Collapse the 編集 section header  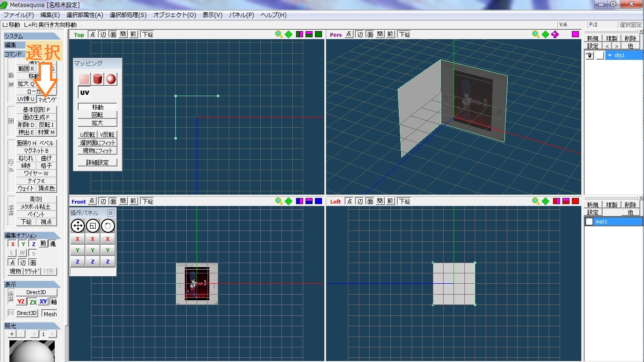click(14, 45)
